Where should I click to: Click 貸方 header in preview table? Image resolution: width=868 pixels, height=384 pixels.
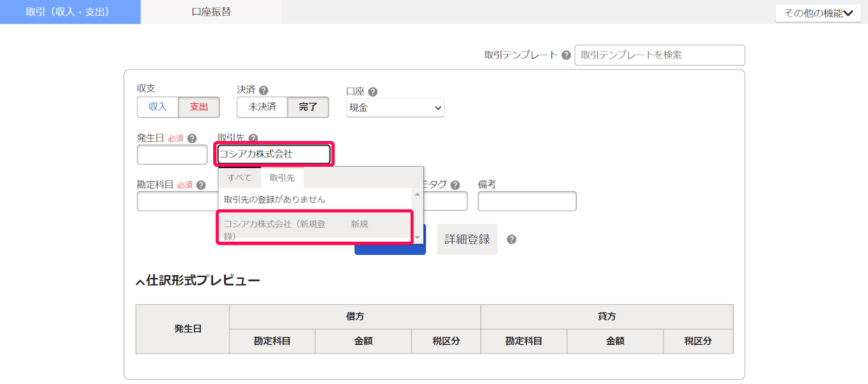pyautogui.click(x=607, y=317)
